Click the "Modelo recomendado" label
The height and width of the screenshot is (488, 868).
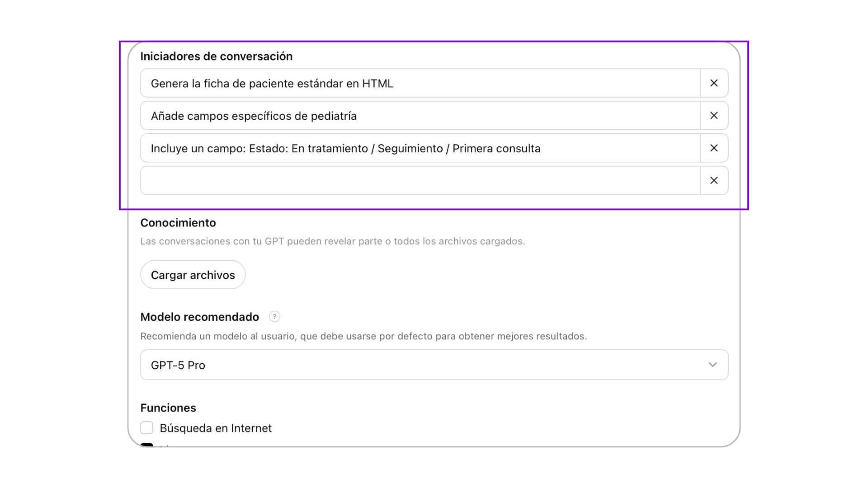199,317
